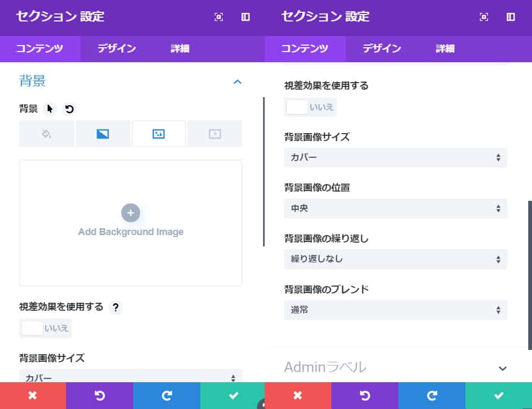Switch to the コンテンツ tab in the right panel
Screen dimensions: 532x409
305,48
